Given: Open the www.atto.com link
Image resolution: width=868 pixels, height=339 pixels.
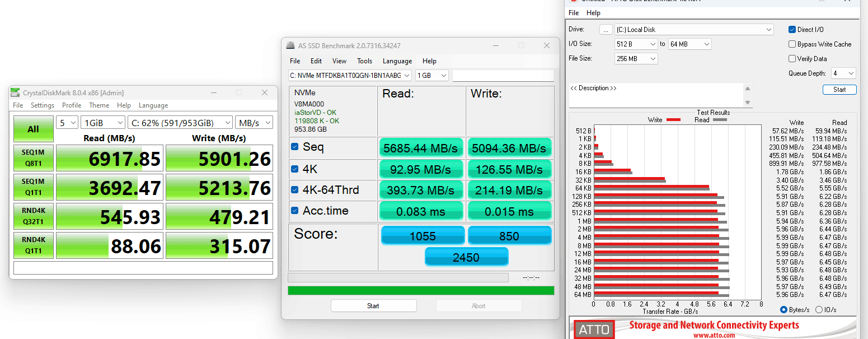Looking at the screenshot, I should tap(714, 335).
